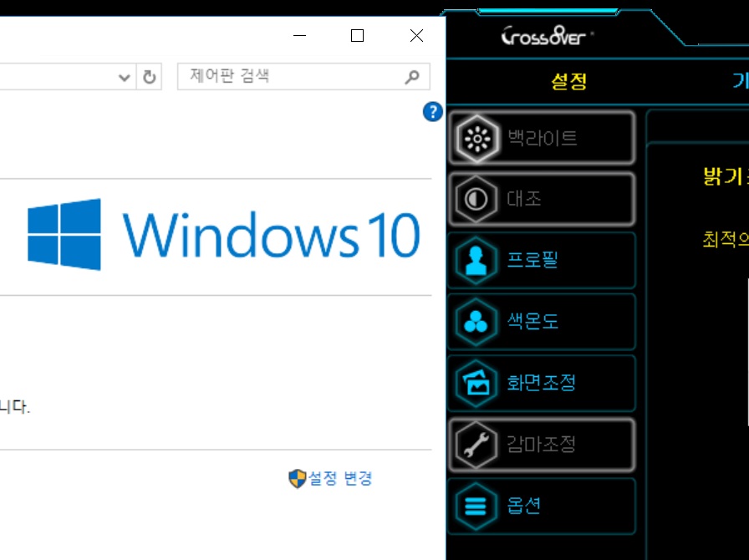The width and height of the screenshot is (749, 560).
Task: Maximize the Control Panel window
Action: coord(357,35)
